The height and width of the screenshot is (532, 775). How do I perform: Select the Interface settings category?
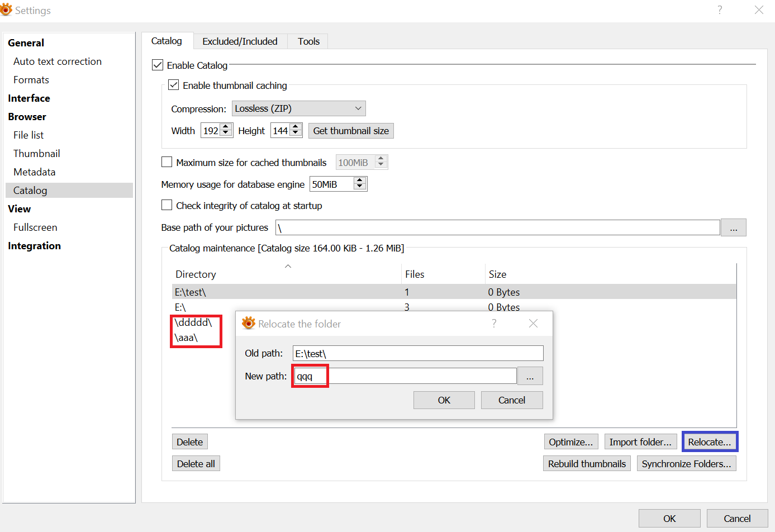(29, 98)
